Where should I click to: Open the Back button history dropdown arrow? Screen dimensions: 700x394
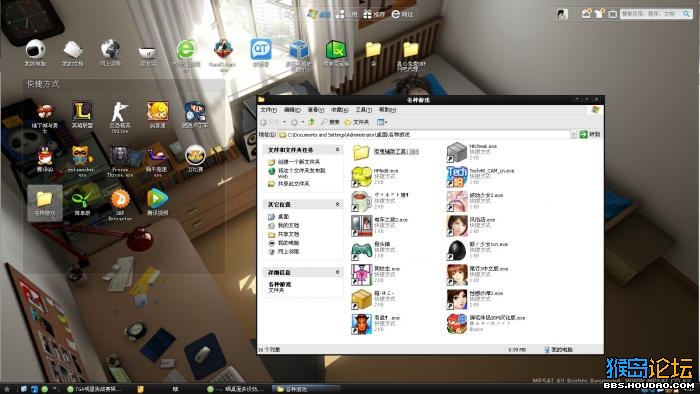284,122
